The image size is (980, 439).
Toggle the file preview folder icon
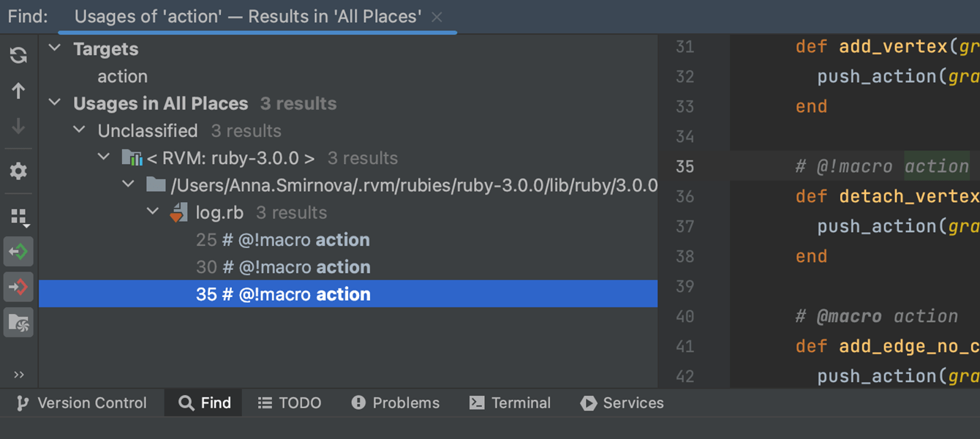[x=18, y=323]
